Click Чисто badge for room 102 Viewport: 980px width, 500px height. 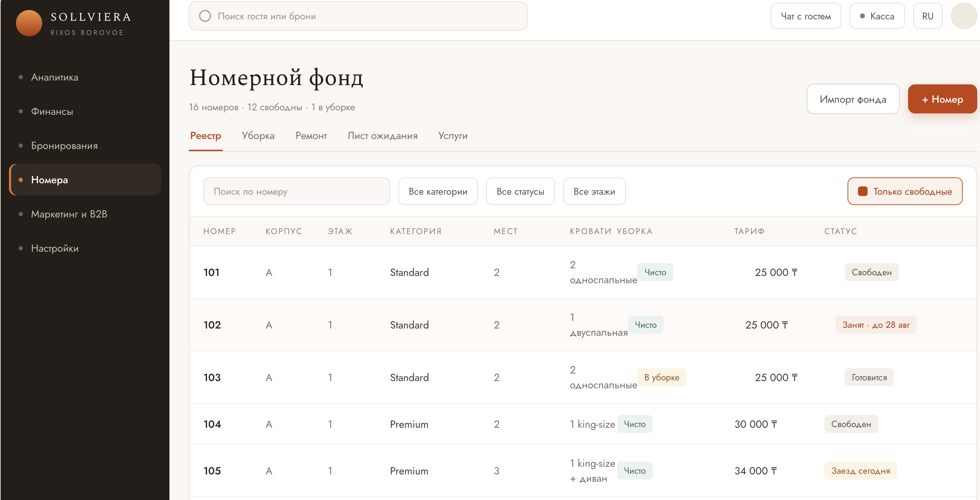click(646, 325)
